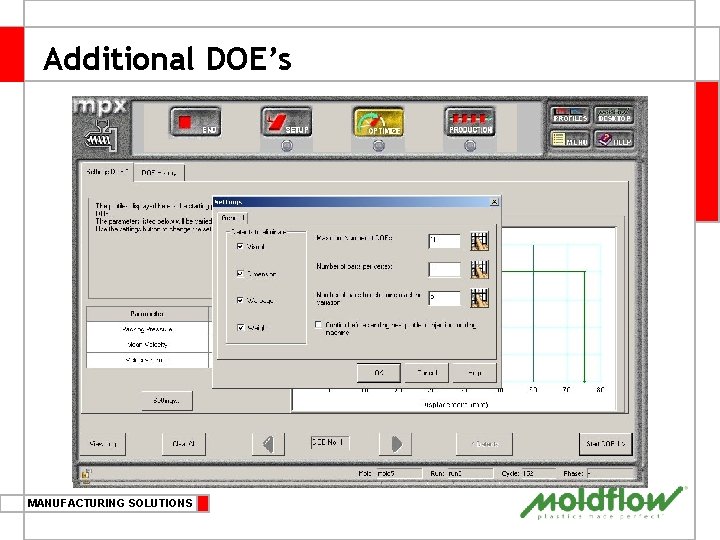The width and height of the screenshot is (720, 540).
Task: Click the END button with red square
Action: tap(196, 122)
